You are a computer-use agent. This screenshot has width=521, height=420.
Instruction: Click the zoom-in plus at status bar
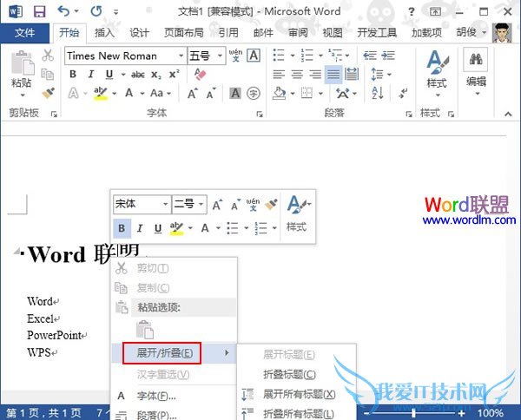click(461, 413)
